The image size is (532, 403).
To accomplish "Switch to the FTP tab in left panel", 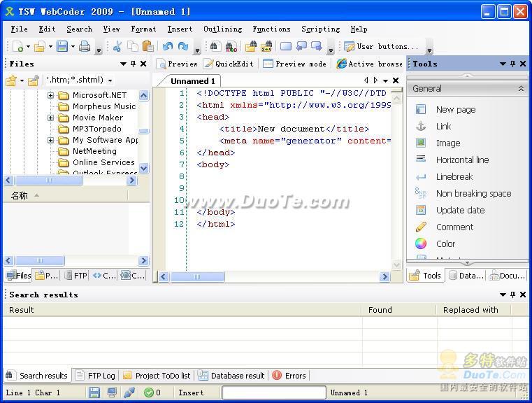I will click(x=76, y=276).
